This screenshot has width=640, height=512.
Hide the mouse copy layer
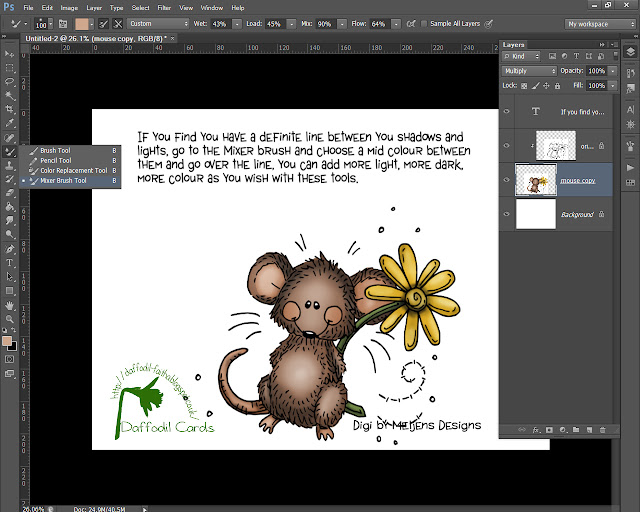click(507, 180)
